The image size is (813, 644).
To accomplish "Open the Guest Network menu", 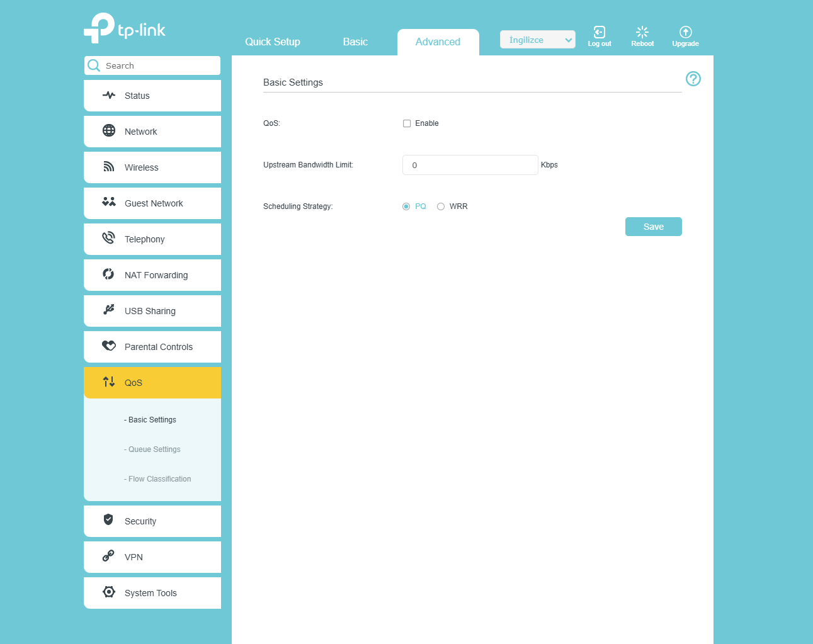I will 152,203.
